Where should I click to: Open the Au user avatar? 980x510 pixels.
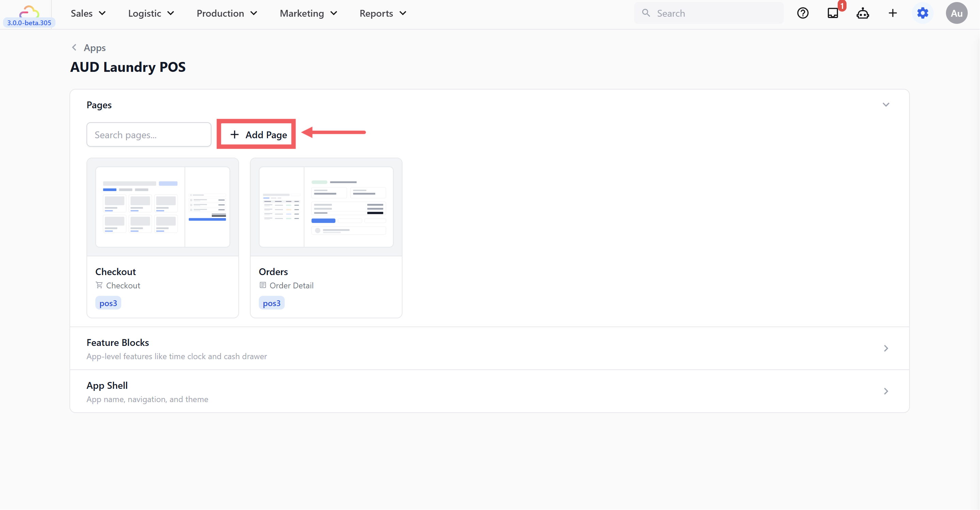click(x=957, y=13)
